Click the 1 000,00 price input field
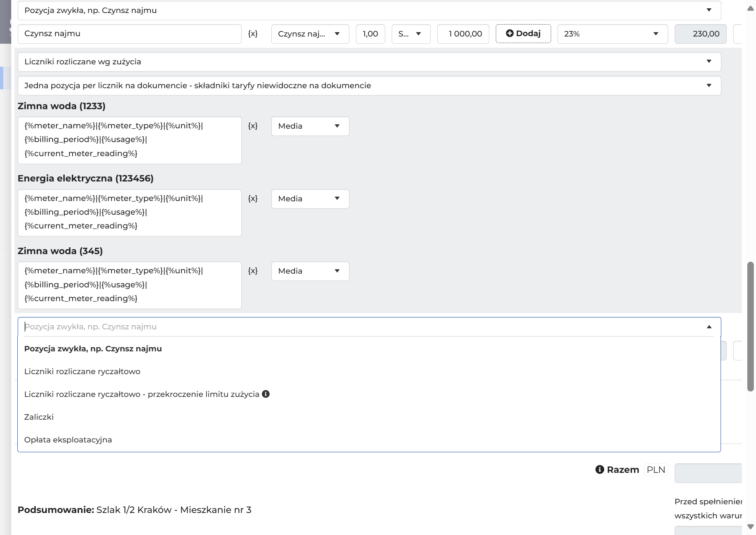This screenshot has width=756, height=535. tap(463, 34)
